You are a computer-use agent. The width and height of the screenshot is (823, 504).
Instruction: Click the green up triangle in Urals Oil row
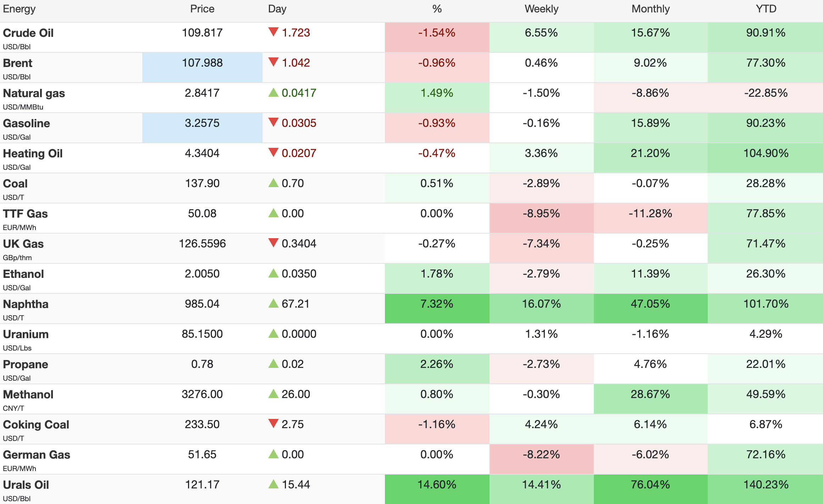[x=273, y=484]
